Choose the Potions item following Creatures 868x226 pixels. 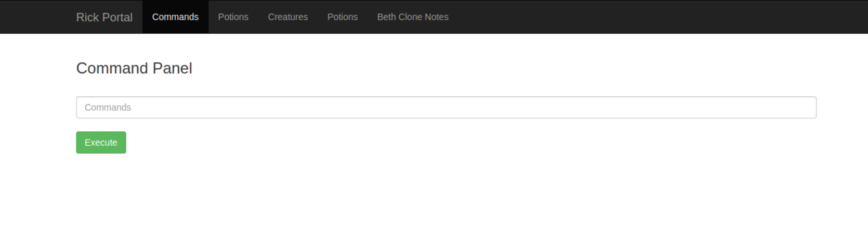(x=342, y=17)
